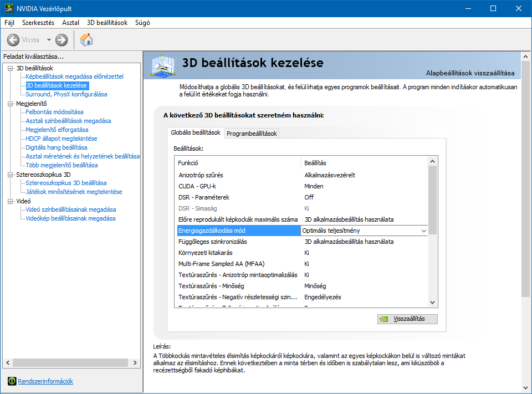Select the Globális beállítások tab

point(196,132)
